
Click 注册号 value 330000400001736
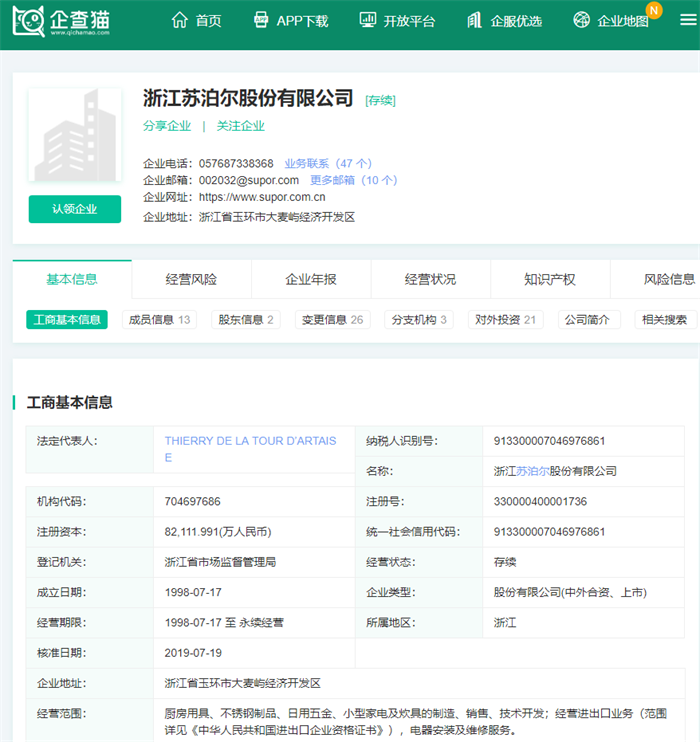(541, 502)
